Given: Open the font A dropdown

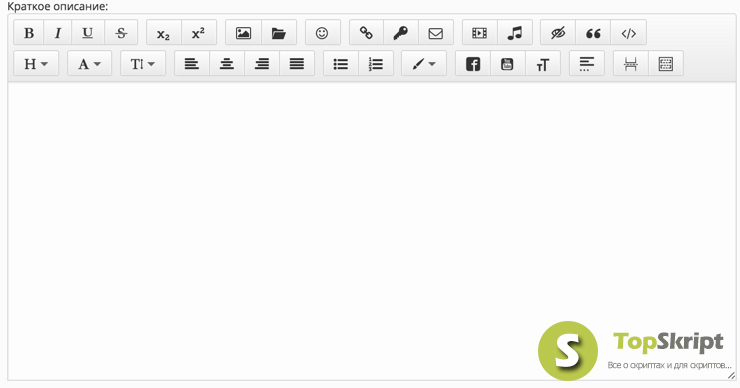Looking at the screenshot, I should 89,64.
